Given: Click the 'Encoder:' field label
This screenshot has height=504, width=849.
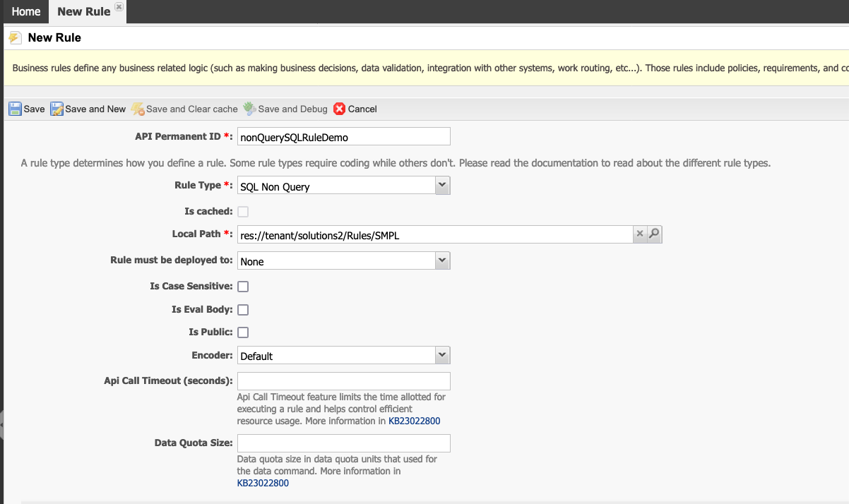Looking at the screenshot, I should coord(212,355).
